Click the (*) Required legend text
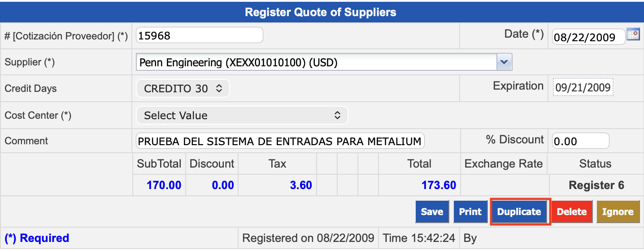The height and width of the screenshot is (250, 644). point(37,238)
